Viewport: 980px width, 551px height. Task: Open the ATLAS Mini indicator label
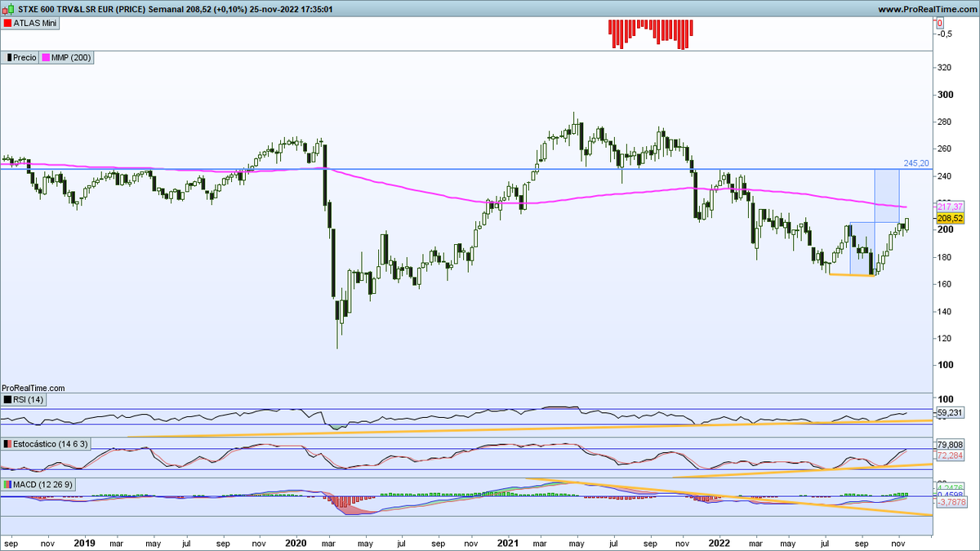(32, 24)
